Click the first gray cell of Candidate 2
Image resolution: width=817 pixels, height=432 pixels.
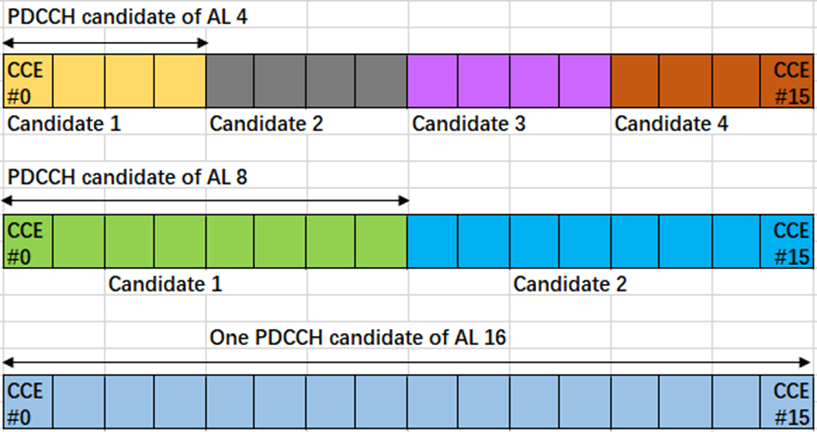coord(230,81)
